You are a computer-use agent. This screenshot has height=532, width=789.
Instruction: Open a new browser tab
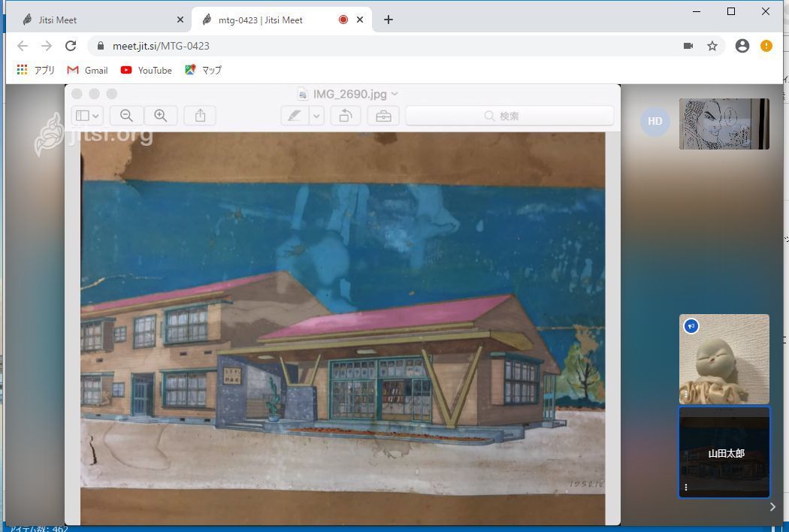[x=388, y=20]
